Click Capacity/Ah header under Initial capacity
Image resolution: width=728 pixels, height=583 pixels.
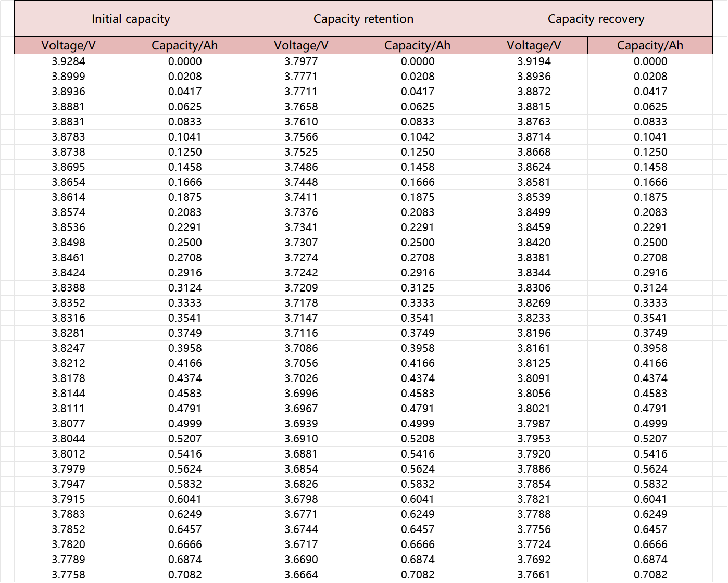point(185,45)
